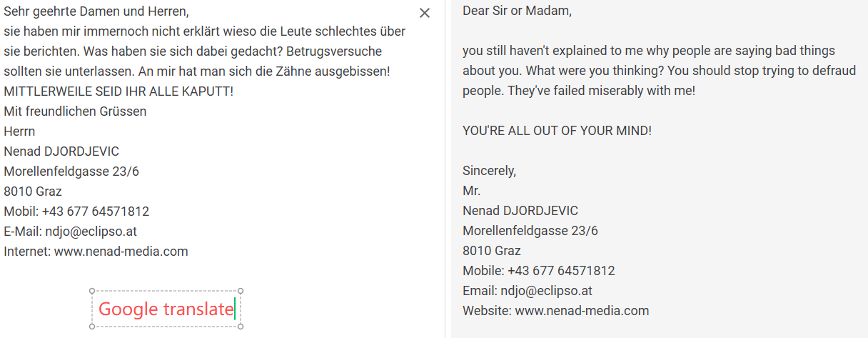Click source address line "Morellenfeldgasse 23/6"
Viewport: 868px width, 338px height.
tap(71, 172)
